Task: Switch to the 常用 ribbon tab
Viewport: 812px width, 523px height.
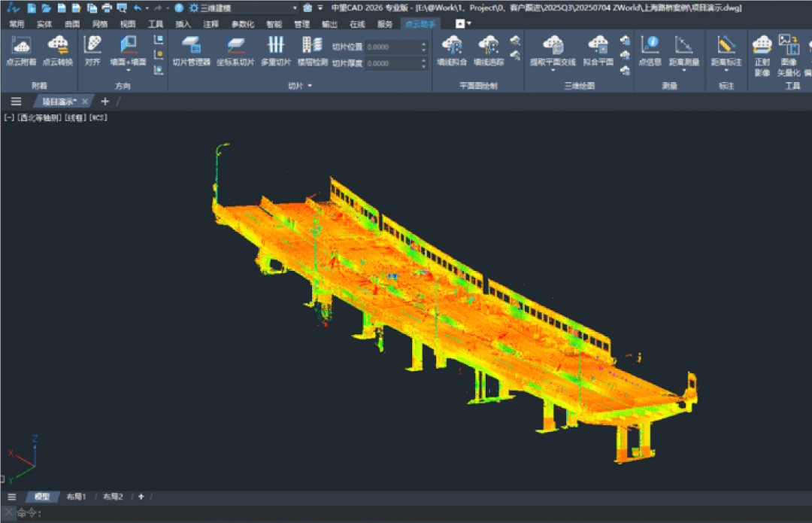Action: 17,24
